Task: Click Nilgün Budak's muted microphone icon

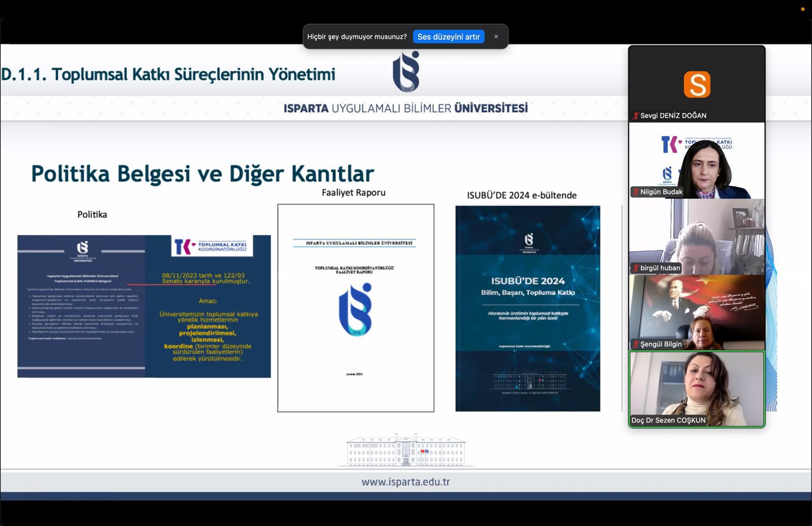Action: 635,192
